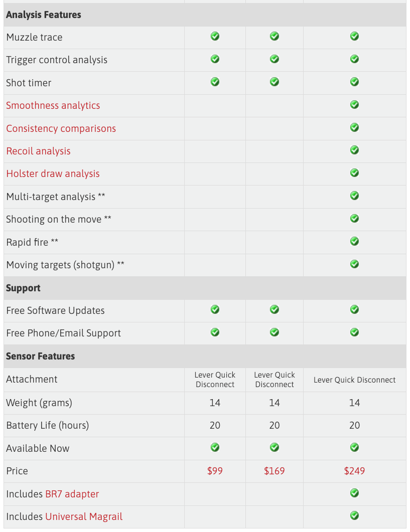The image size is (410, 532).
Task: Click the Shooting on the move row checkmark
Action: [354, 219]
